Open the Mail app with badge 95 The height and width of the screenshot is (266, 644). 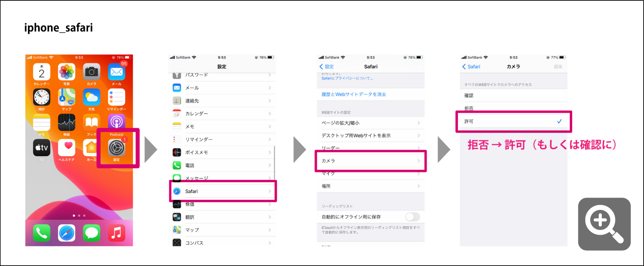[x=117, y=72]
